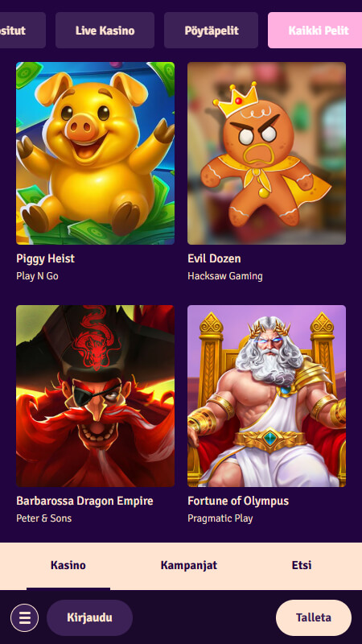Open the hamburger menu icon

25,617
